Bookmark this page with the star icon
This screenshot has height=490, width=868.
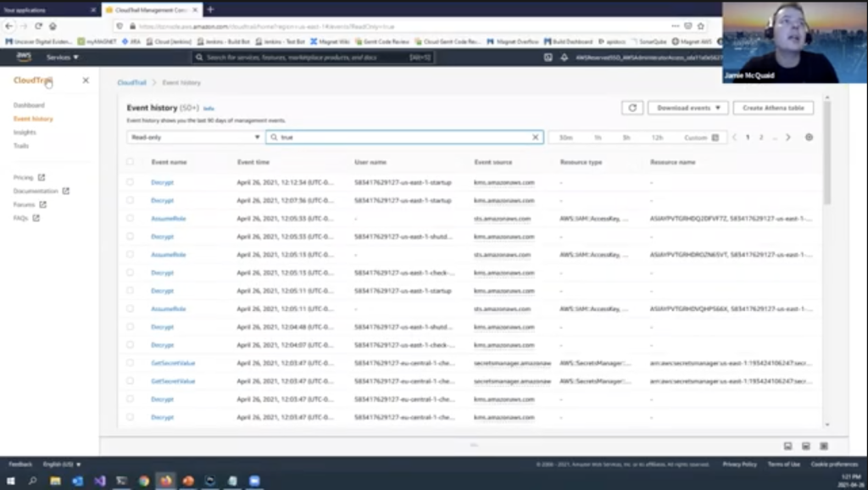[x=701, y=26]
